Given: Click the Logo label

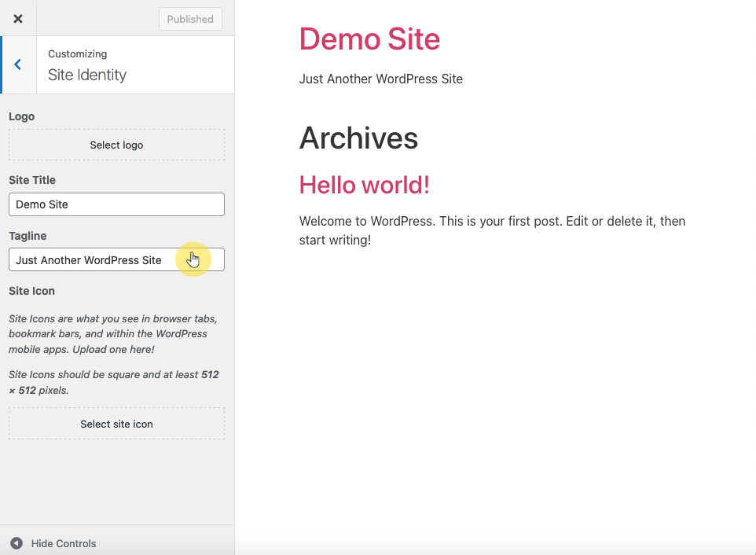Looking at the screenshot, I should 22,116.
